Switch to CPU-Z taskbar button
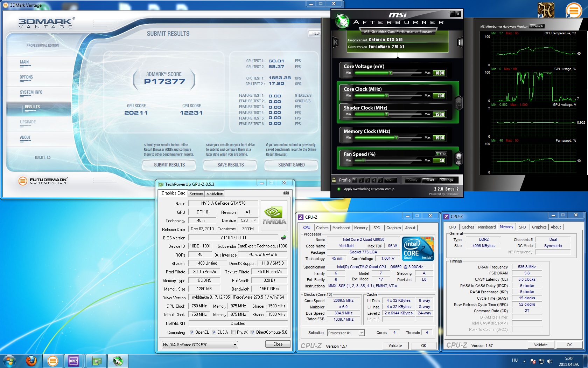Screen dimensions: 588x368 (x=73, y=361)
